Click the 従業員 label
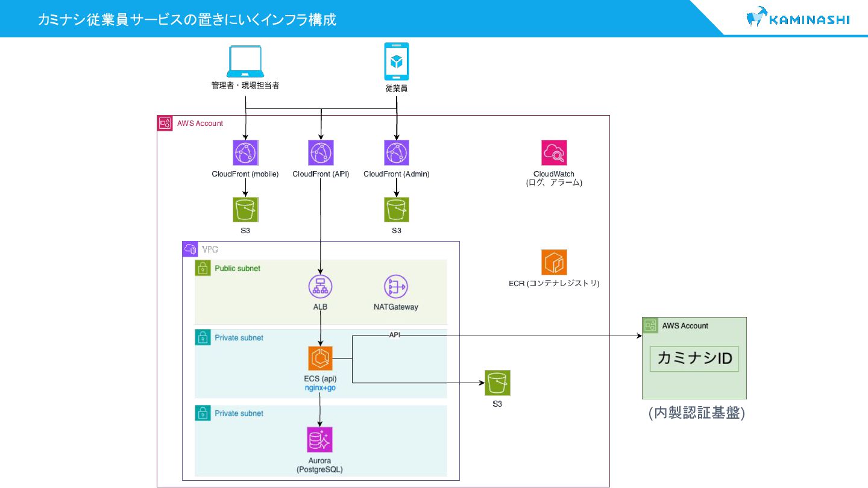This screenshot has width=868, height=488. (x=397, y=89)
